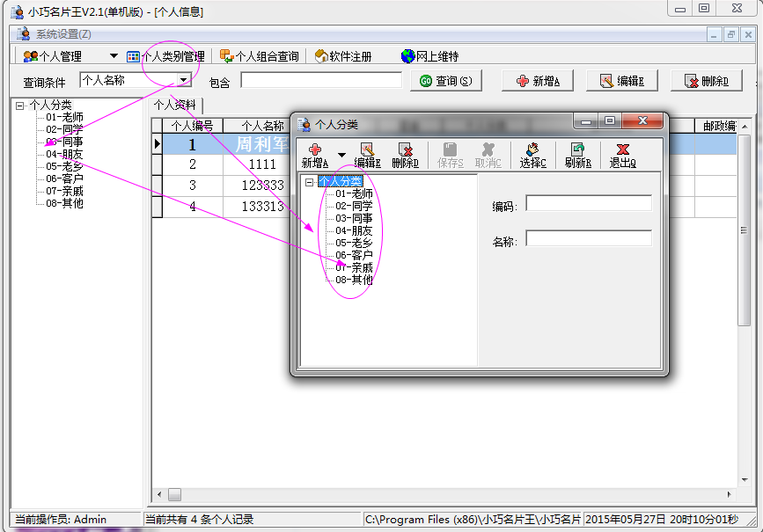
Task: Click 保存S icon in dialog toolbar
Action: click(x=450, y=156)
